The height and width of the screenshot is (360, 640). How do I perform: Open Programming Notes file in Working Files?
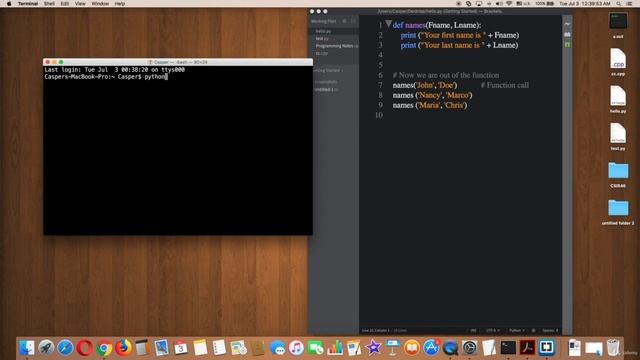(x=334, y=46)
